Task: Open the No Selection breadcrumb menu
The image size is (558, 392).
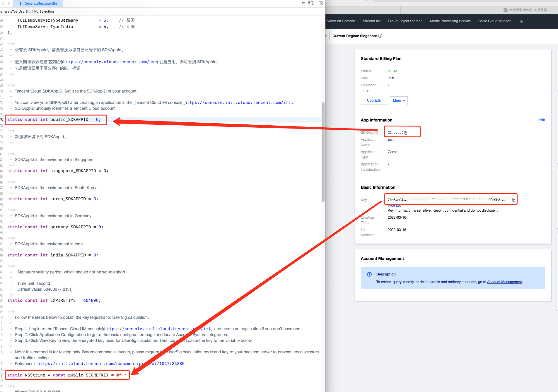Action: click(44, 11)
